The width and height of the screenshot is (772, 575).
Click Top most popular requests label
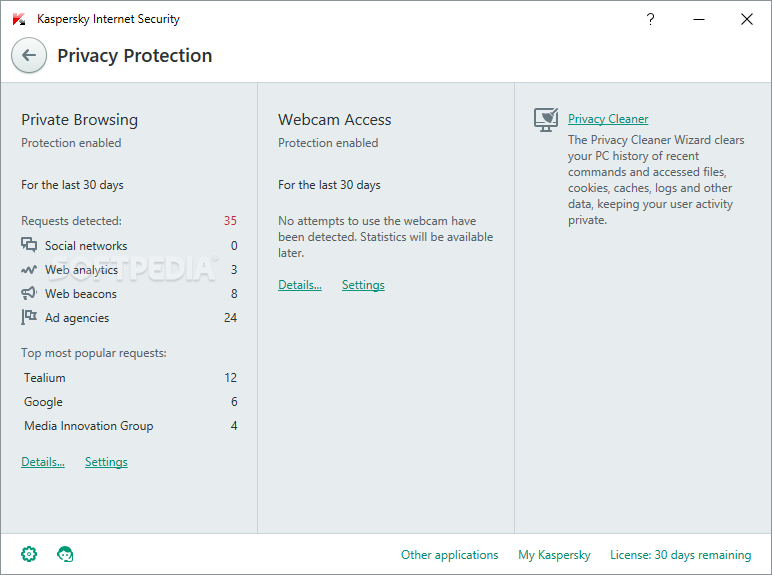(x=94, y=353)
